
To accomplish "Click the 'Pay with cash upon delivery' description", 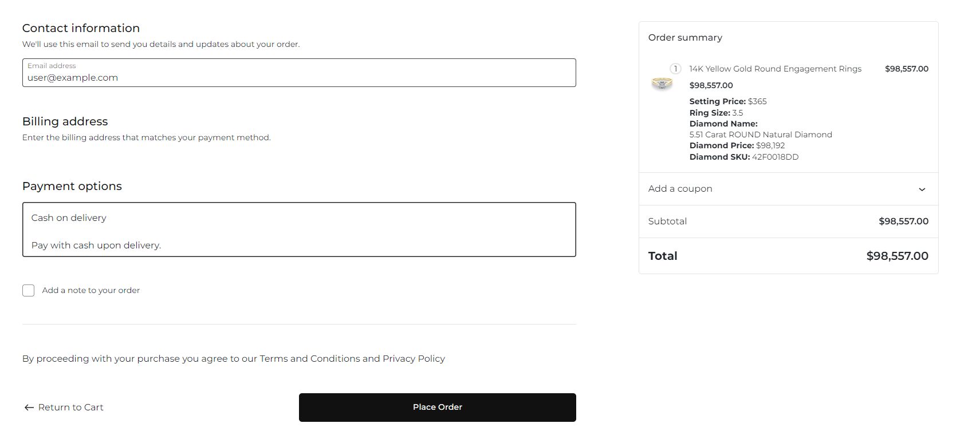I will click(x=96, y=246).
